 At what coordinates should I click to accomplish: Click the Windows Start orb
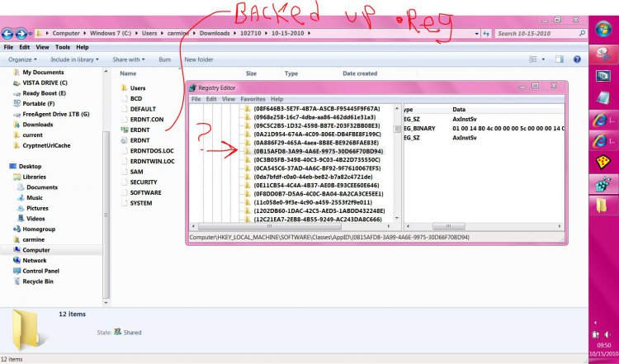[603, 31]
